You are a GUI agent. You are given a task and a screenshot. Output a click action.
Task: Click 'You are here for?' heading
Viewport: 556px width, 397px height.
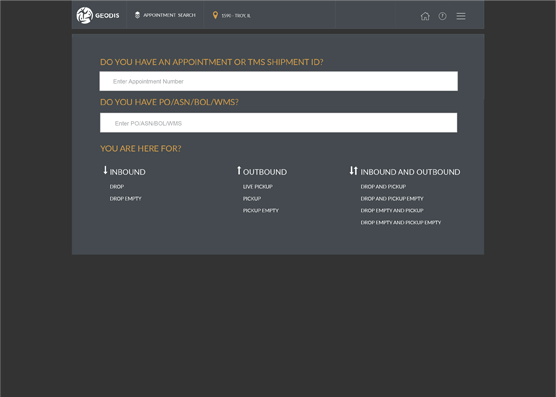point(140,149)
